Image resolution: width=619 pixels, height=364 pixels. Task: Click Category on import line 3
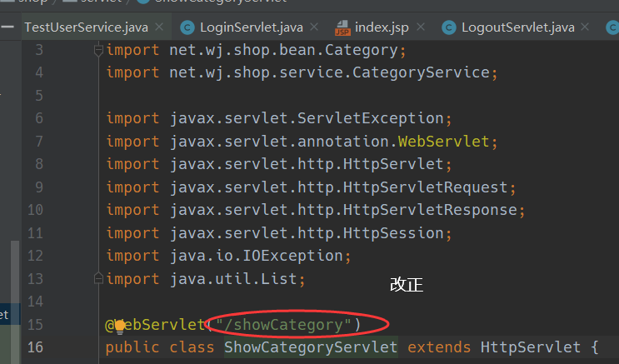[x=362, y=50]
